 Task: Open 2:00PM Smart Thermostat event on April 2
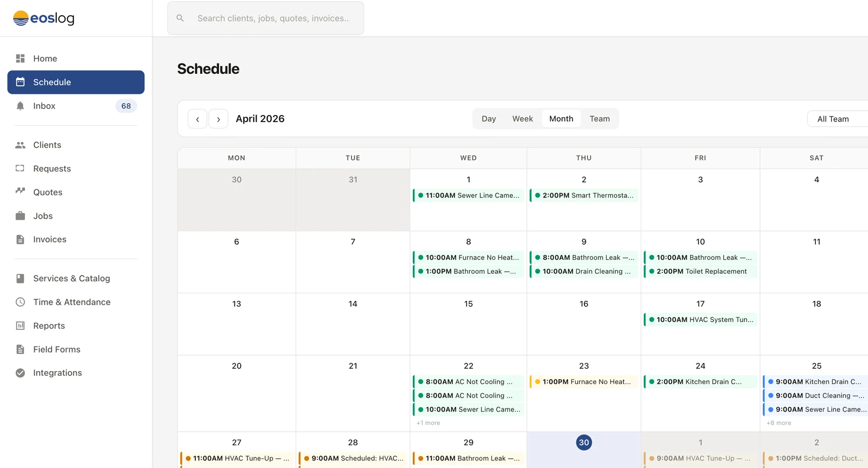[x=584, y=195]
